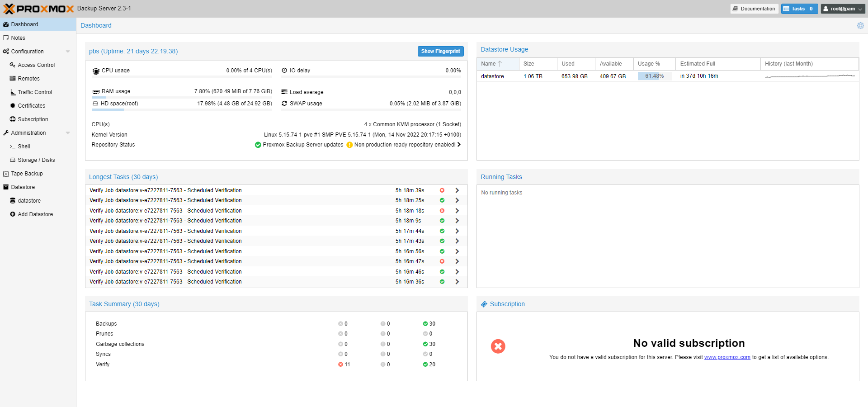Click Verify successful count 20

(429, 364)
